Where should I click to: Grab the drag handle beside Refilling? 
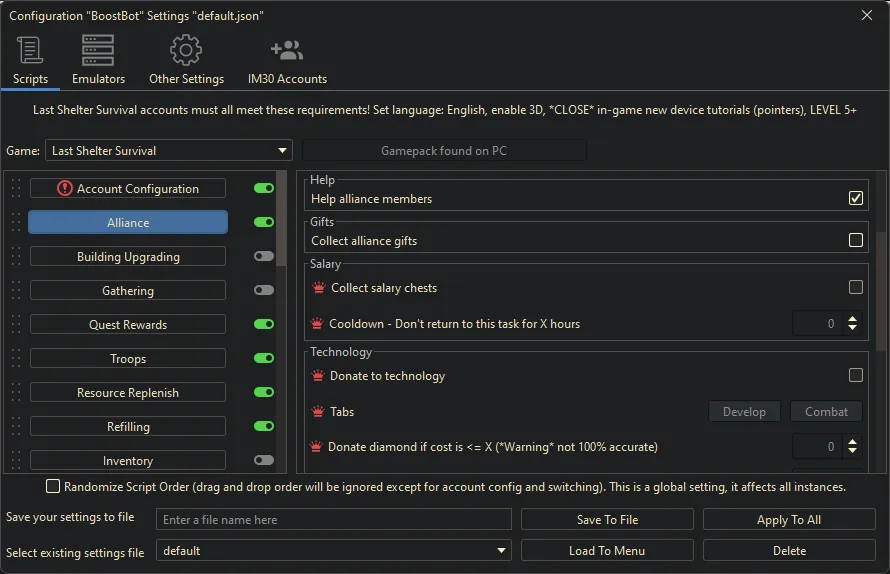pos(16,426)
